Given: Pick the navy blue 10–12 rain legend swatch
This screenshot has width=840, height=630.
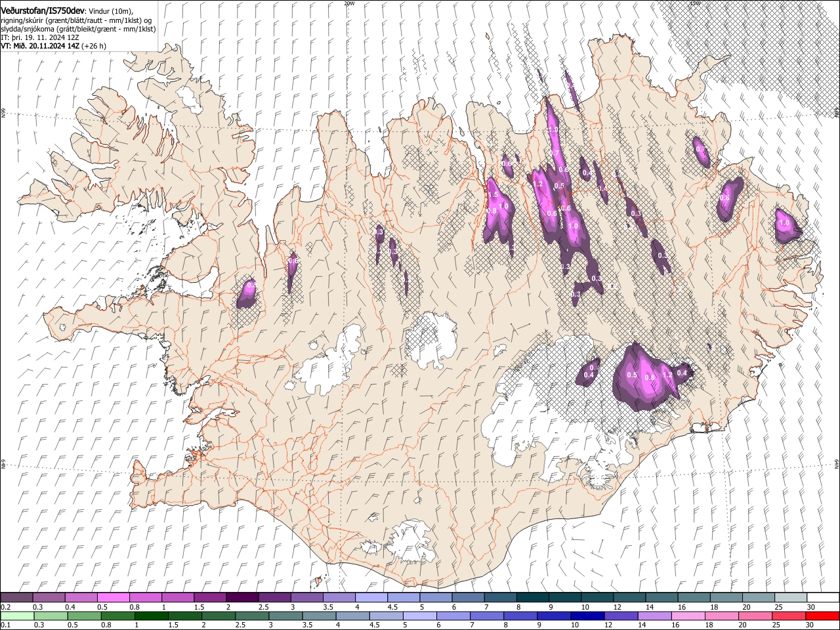Looking at the screenshot, I should coord(589,616).
